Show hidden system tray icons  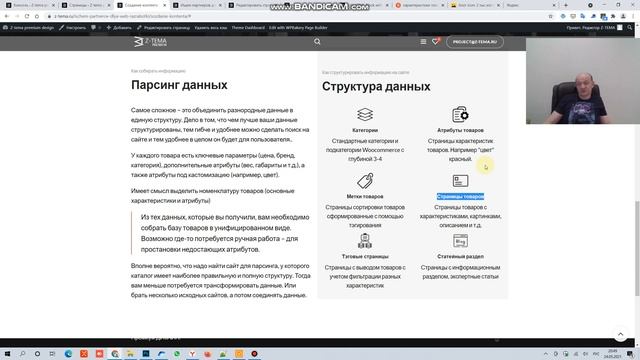point(546,353)
